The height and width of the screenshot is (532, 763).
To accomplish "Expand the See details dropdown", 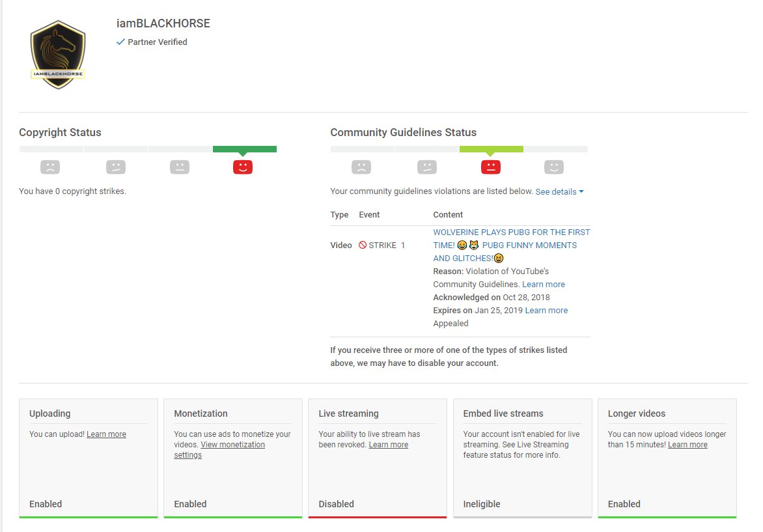I will click(x=560, y=192).
